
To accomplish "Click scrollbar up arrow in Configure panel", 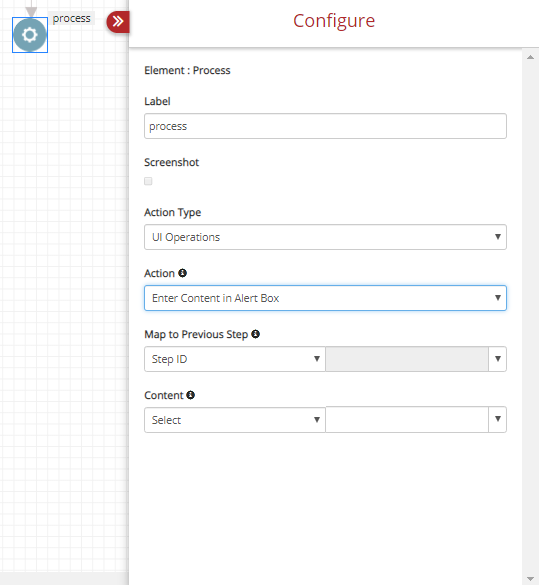I will click(x=530, y=57).
